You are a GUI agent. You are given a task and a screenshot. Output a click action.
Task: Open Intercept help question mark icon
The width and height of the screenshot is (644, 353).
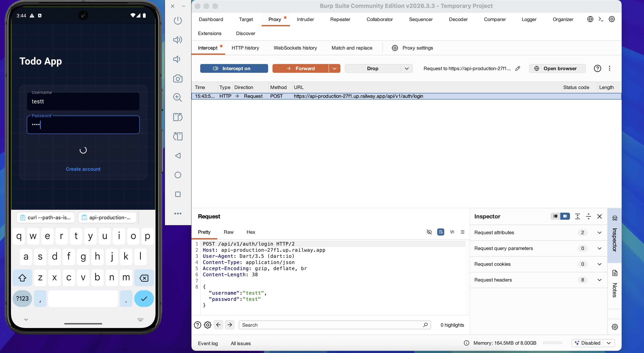point(597,68)
